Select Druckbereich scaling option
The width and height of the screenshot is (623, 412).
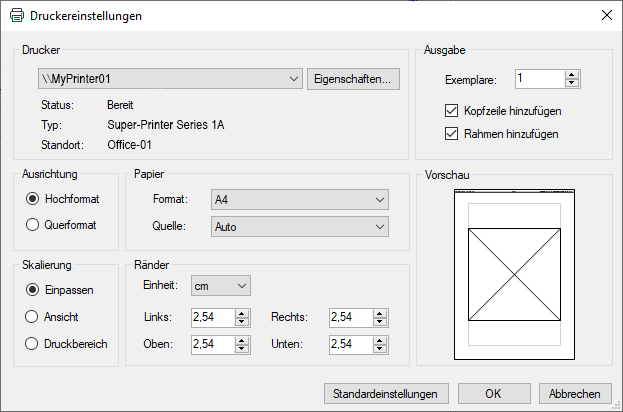coord(33,344)
